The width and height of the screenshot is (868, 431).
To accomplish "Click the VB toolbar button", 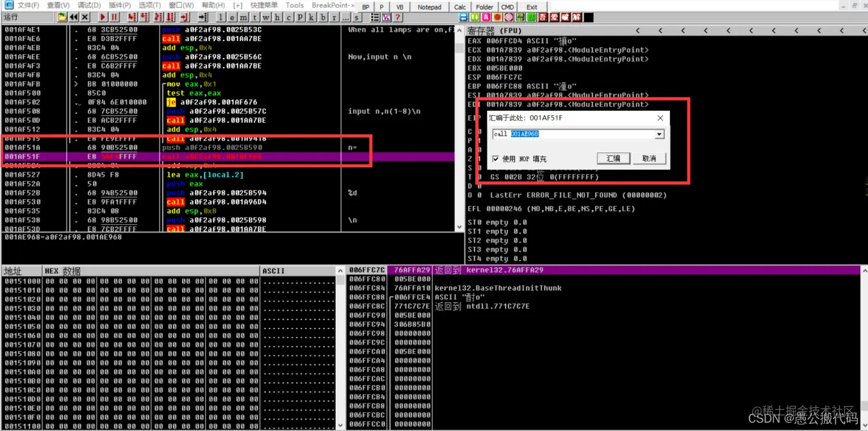I will point(400,7).
